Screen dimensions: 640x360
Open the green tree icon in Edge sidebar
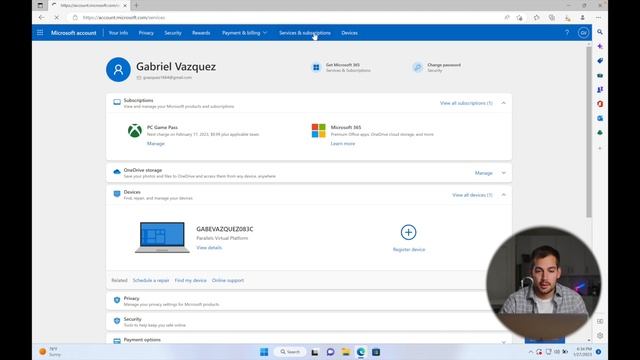[x=600, y=133]
